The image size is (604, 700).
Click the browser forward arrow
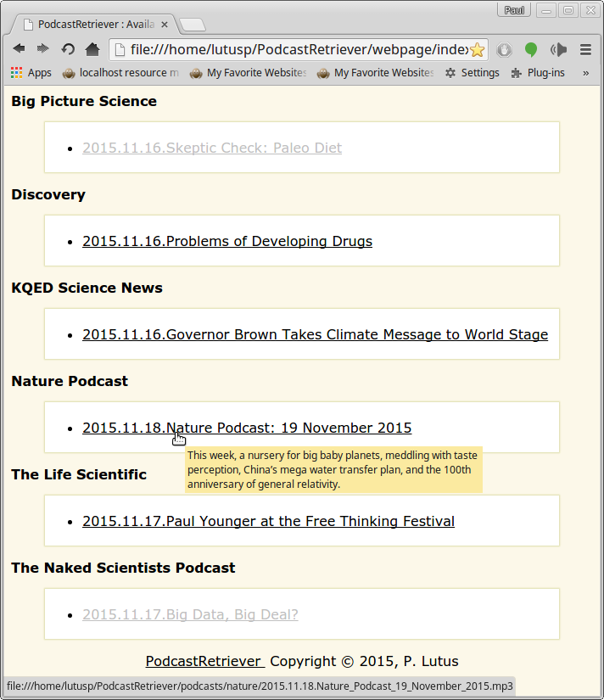[42, 49]
